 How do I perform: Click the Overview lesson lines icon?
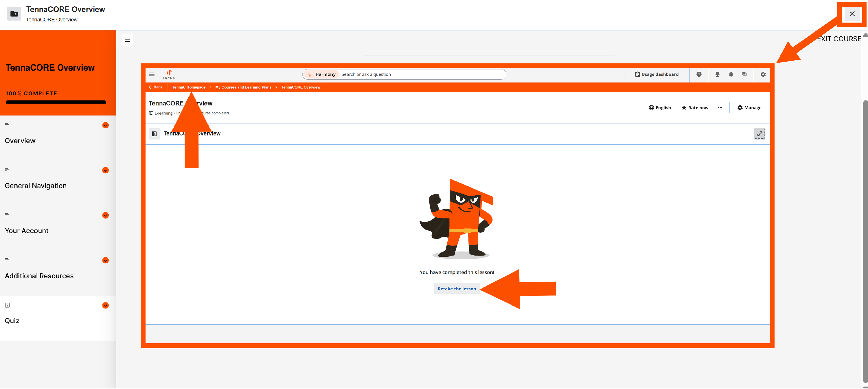tap(7, 125)
